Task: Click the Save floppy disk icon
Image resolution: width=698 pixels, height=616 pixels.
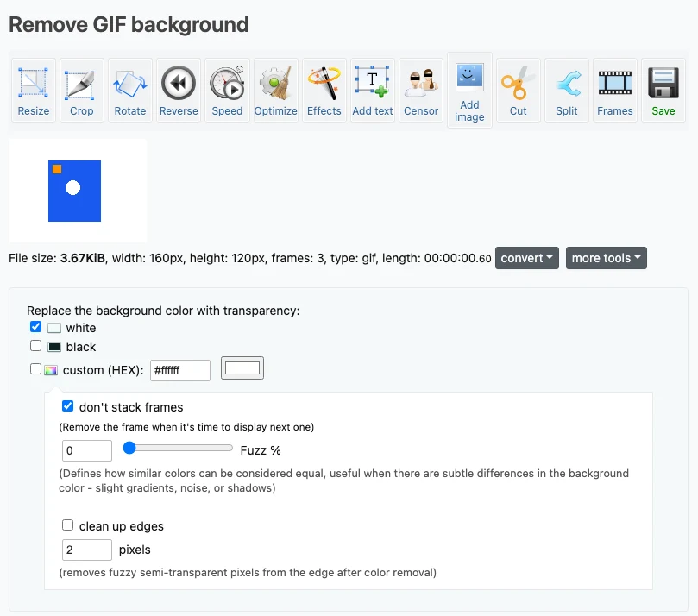Action: click(663, 83)
